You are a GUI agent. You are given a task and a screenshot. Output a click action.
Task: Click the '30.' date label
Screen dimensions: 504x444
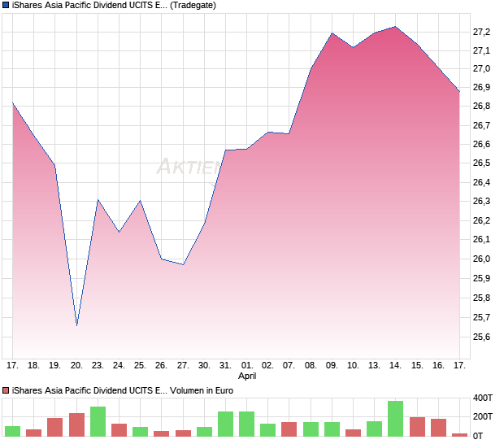click(x=204, y=366)
